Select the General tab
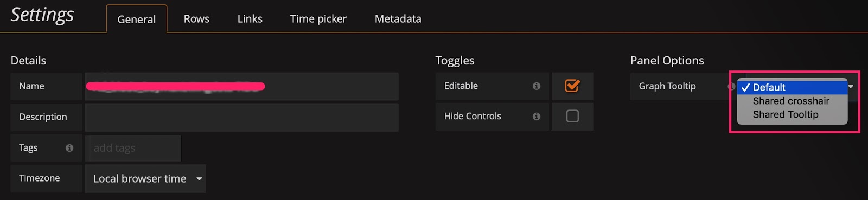 [137, 19]
